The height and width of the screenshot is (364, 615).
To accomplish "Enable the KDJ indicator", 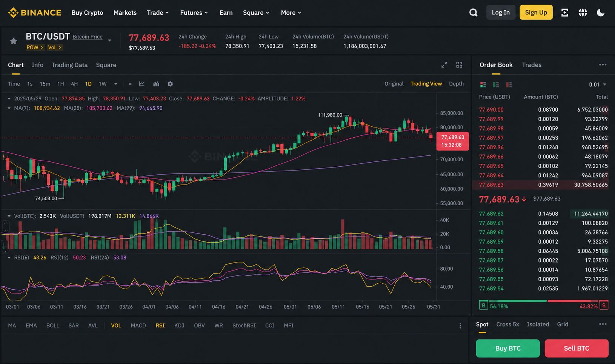I will pyautogui.click(x=179, y=326).
